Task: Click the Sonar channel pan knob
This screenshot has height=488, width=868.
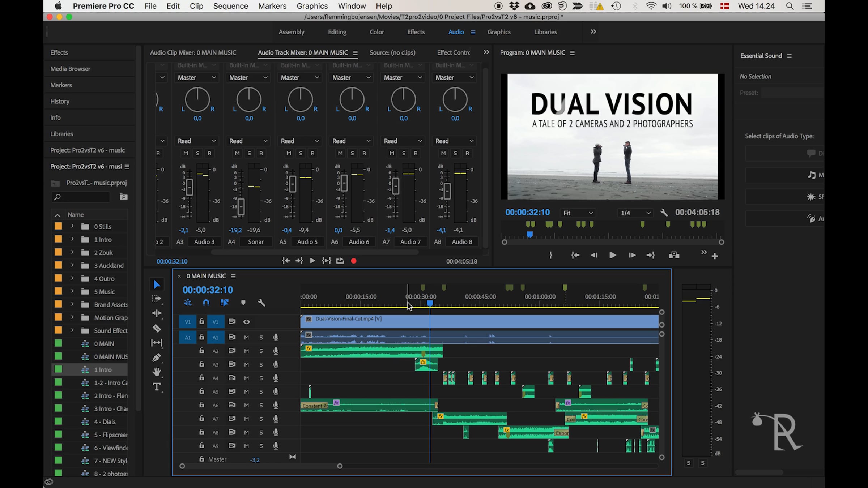Action: click(x=249, y=99)
